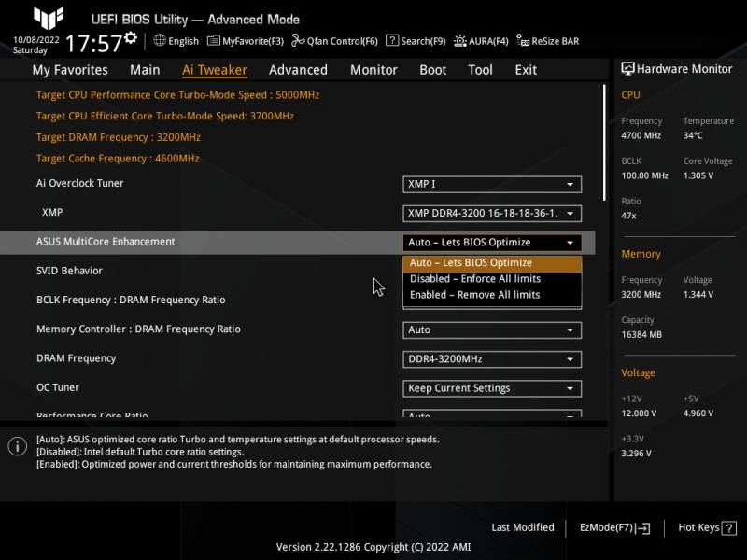The image size is (747, 560).
Task: Click Target CPU Efficient Core Turbo-Mode Speed text
Action: click(165, 116)
